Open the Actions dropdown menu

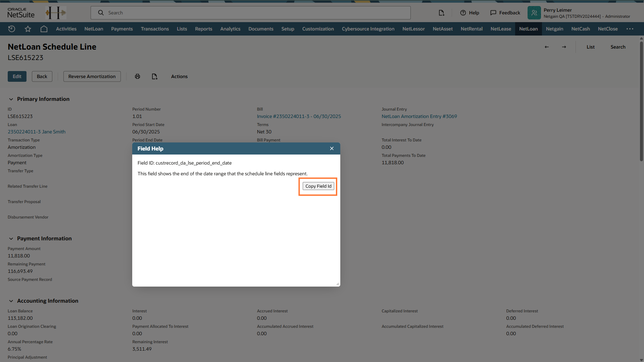pos(179,76)
